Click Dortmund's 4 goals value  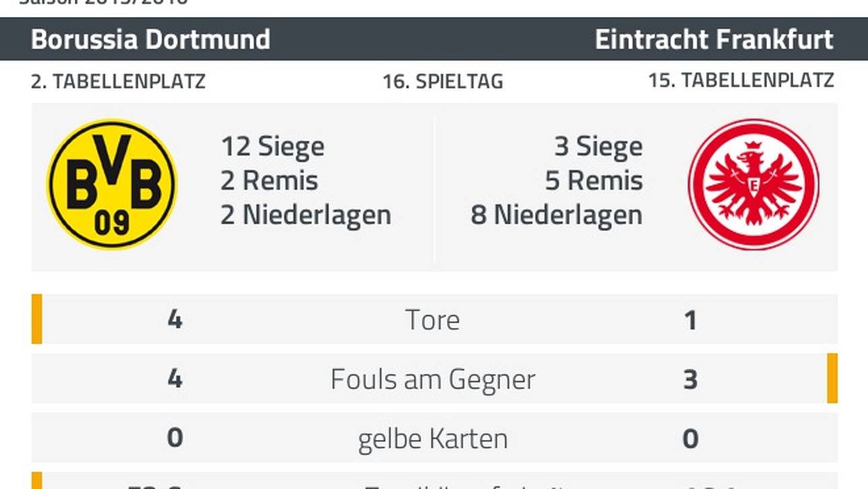click(175, 320)
